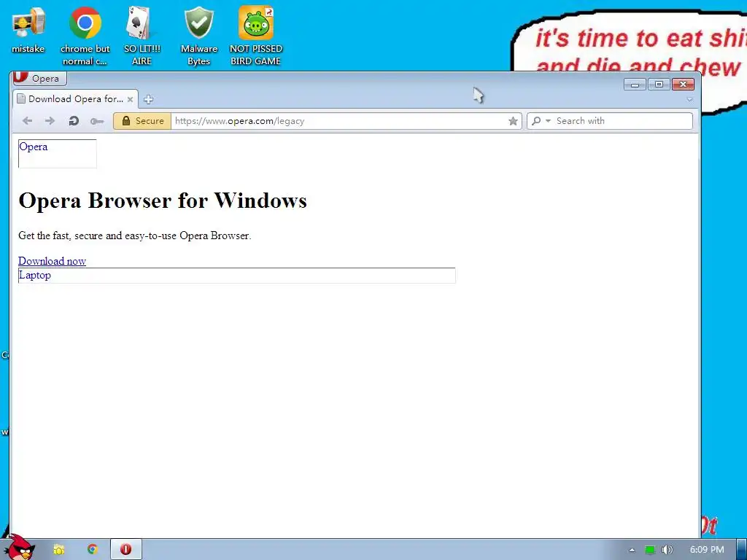Screen dimensions: 747x560
Task: Close the Opera window
Action: (683, 85)
